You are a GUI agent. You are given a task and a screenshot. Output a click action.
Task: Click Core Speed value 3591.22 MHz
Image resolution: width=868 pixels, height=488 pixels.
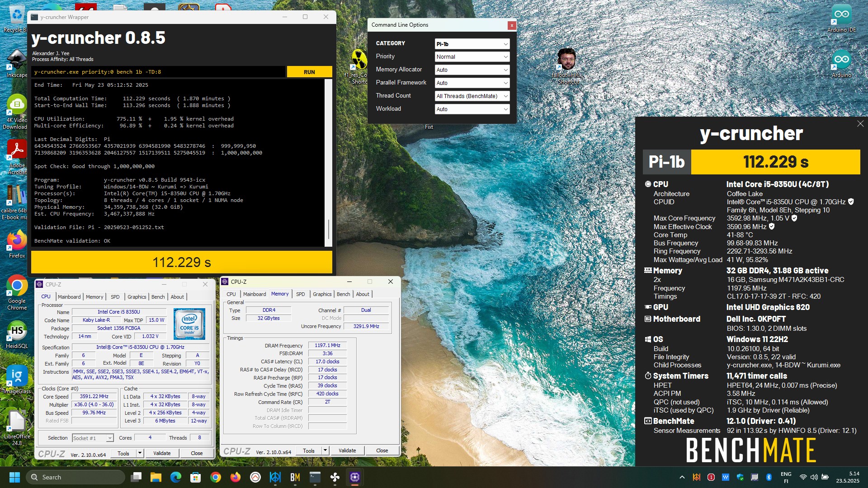(94, 396)
